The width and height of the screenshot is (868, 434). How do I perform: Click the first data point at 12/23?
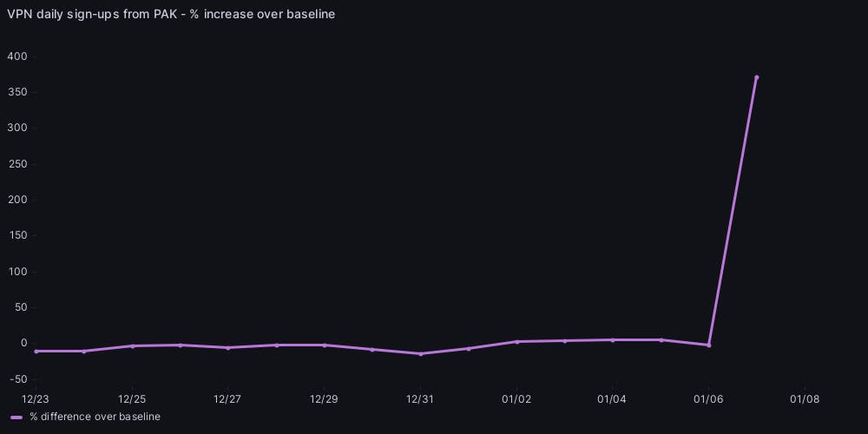(36, 352)
